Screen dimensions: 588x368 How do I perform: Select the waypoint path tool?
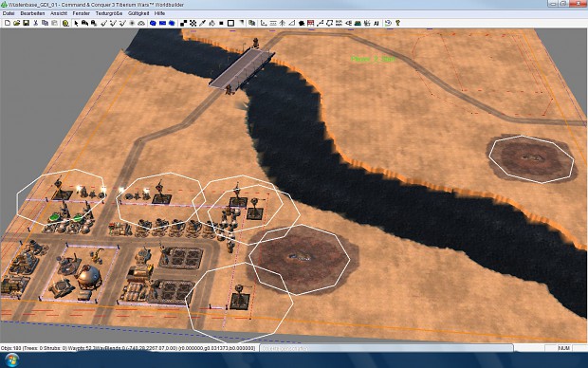(x=321, y=24)
